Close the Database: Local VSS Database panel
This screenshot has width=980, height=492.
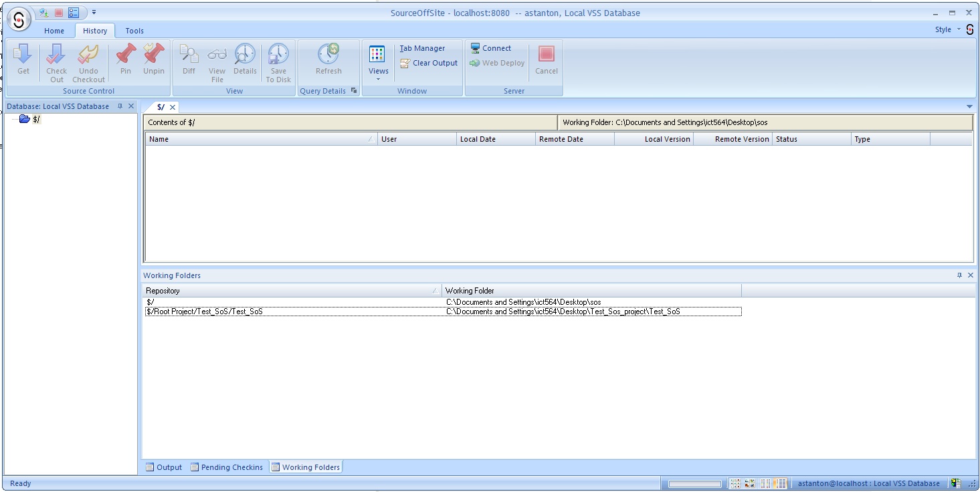coord(131,106)
